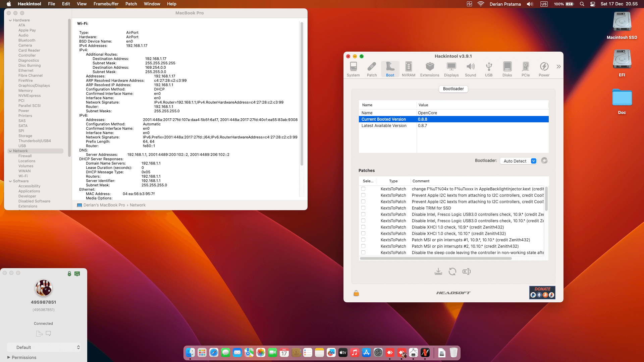Click the lock icon in Hackintool's bottom bar
644x362 pixels.
point(356,293)
